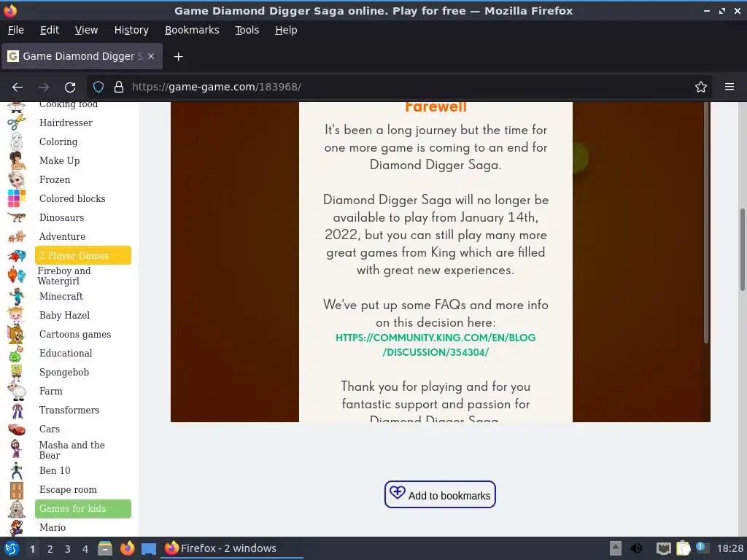
Task: Open the Edit menu
Action: [x=50, y=30]
